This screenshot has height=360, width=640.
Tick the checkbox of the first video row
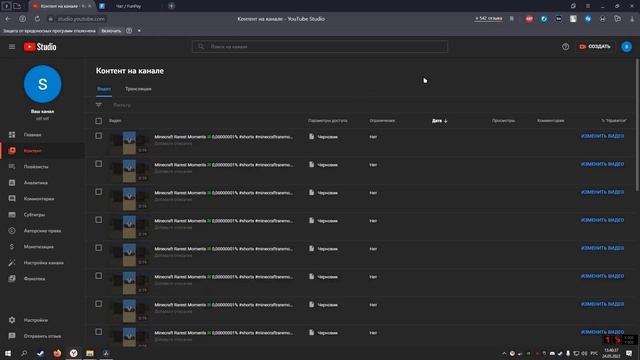point(99,136)
